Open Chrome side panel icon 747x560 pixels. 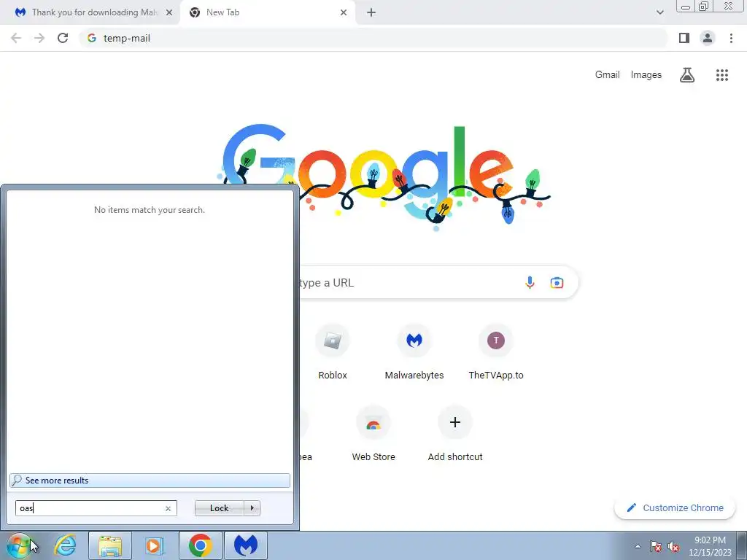[684, 38]
